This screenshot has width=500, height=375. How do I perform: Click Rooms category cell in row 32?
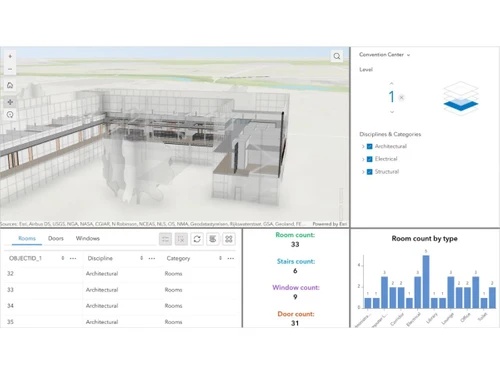coord(173,274)
